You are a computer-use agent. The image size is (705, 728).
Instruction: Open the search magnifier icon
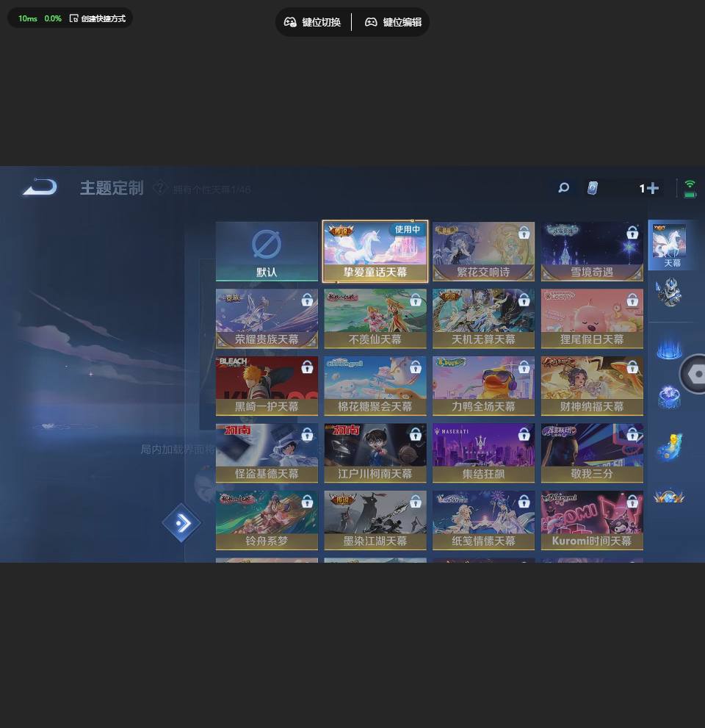(x=563, y=188)
